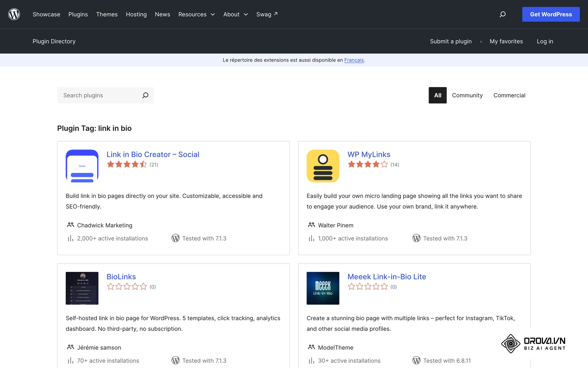
Task: Click 1,000+ active installations text
Action: click(353, 238)
